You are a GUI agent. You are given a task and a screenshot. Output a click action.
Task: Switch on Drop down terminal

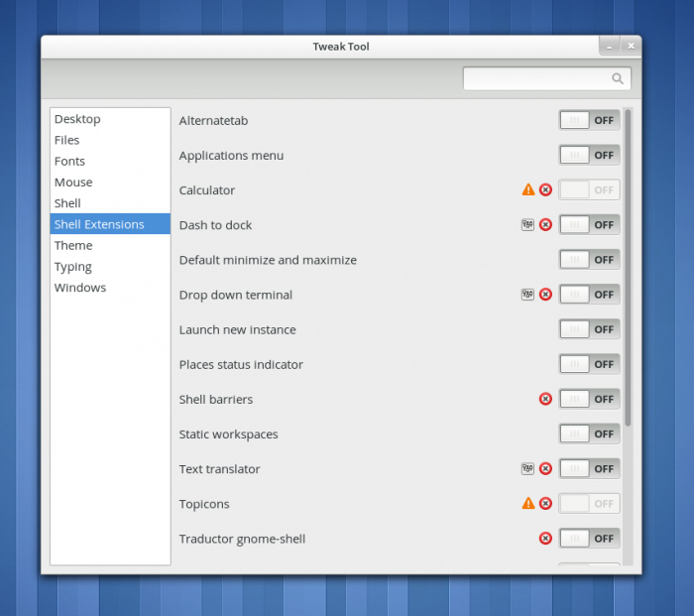point(589,295)
